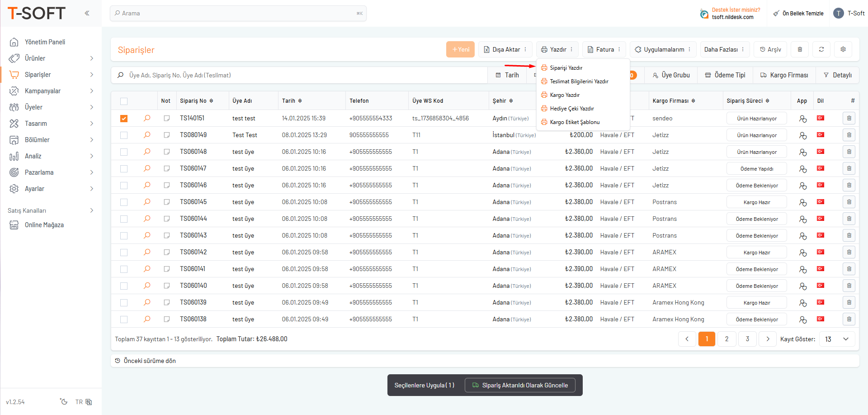
Task: Open table settings gear icon
Action: pyautogui.click(x=843, y=49)
